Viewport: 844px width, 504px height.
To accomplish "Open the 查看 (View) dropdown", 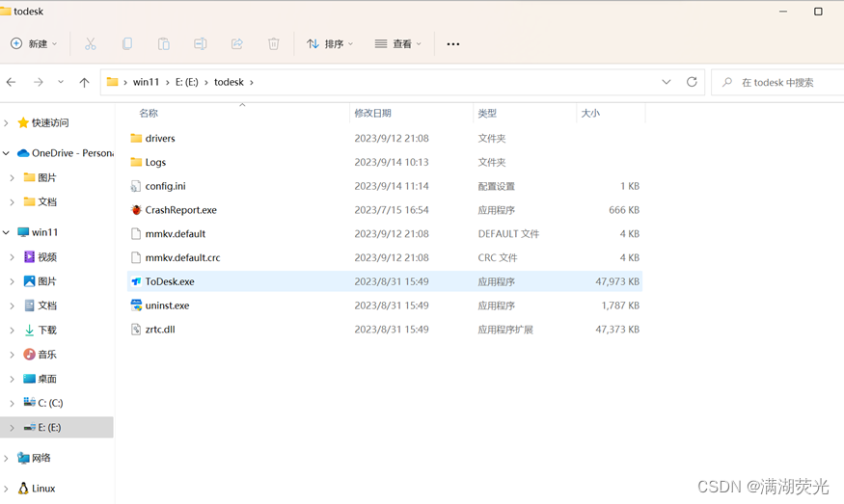I will coord(397,44).
